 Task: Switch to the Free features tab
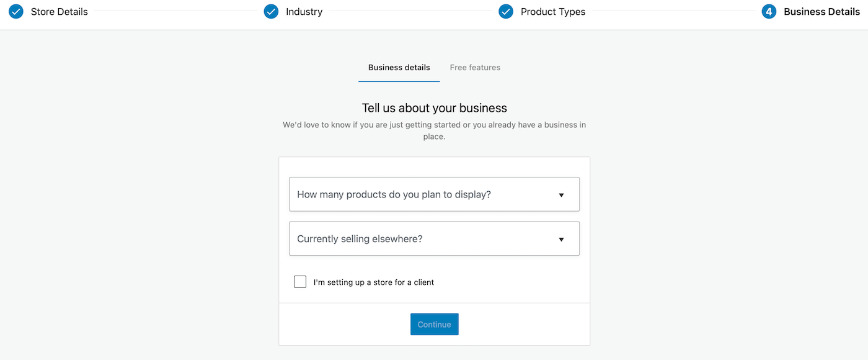click(475, 68)
